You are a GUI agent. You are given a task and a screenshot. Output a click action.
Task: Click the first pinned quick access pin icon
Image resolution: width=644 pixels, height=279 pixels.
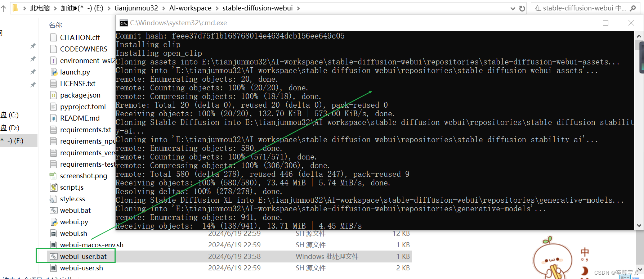33,46
